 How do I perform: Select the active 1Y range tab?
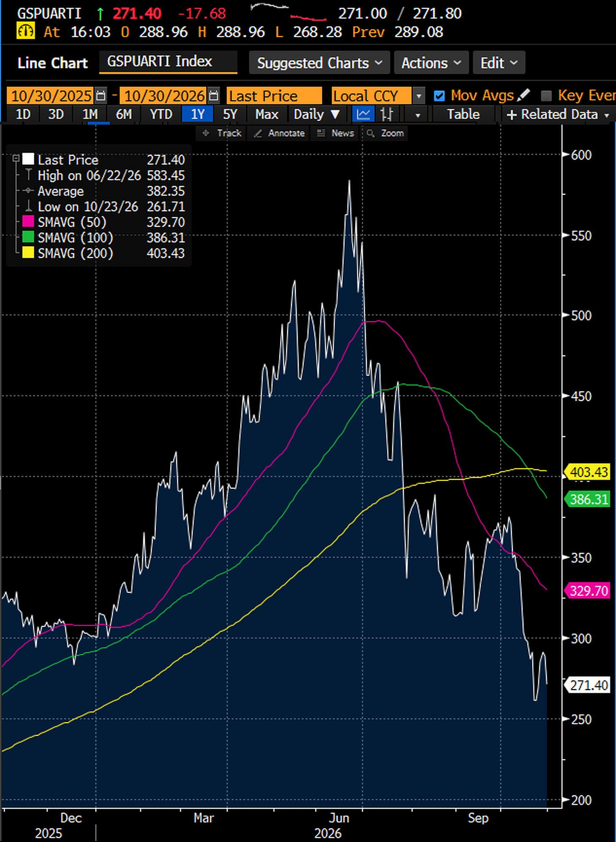198,114
